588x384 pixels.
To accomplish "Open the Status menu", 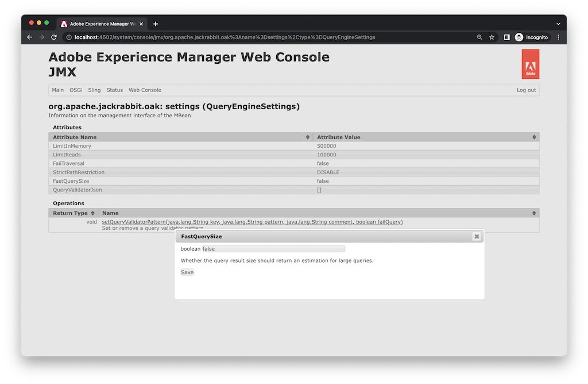I will (x=114, y=90).
